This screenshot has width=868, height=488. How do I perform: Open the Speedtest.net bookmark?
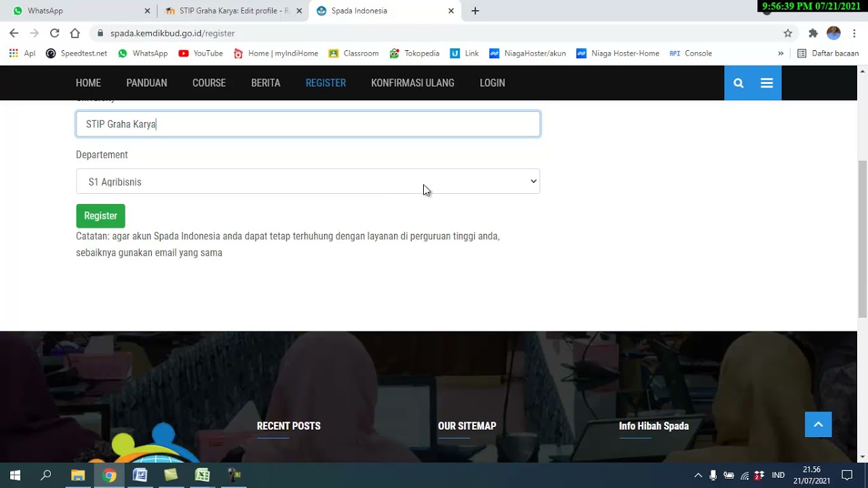click(77, 53)
